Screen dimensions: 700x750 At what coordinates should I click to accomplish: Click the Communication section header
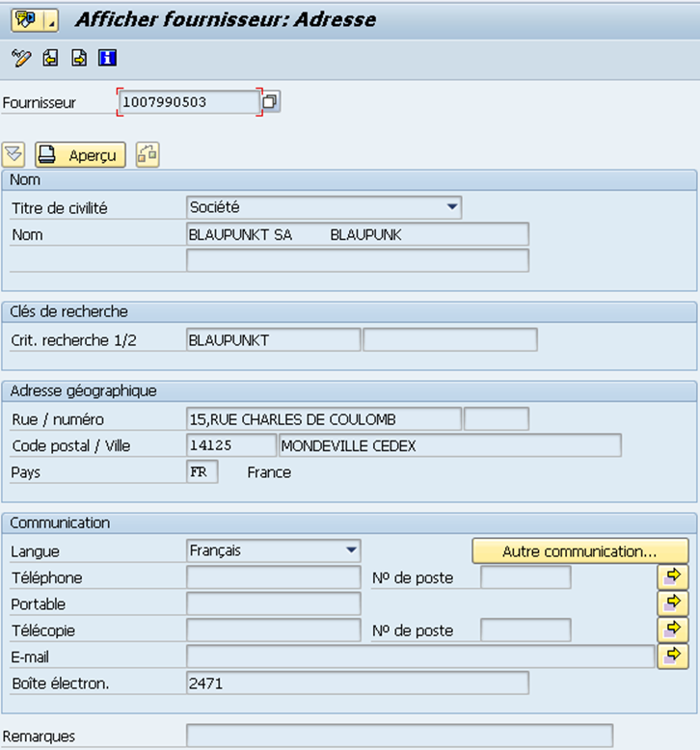click(349, 522)
